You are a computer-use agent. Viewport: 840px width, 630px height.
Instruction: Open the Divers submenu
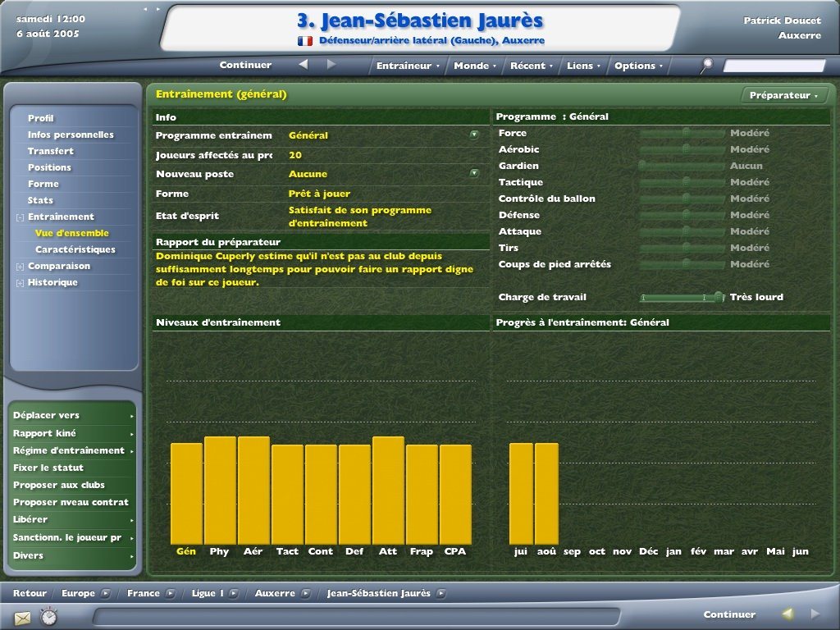72,555
